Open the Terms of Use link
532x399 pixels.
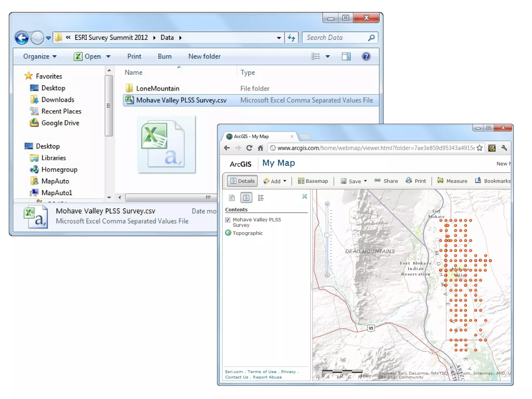[262, 371]
